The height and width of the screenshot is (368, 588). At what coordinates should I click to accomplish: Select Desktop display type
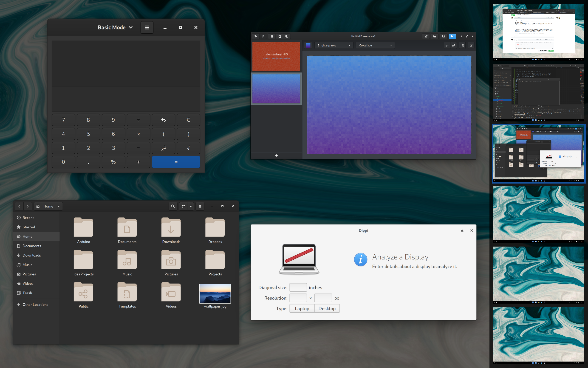(327, 309)
